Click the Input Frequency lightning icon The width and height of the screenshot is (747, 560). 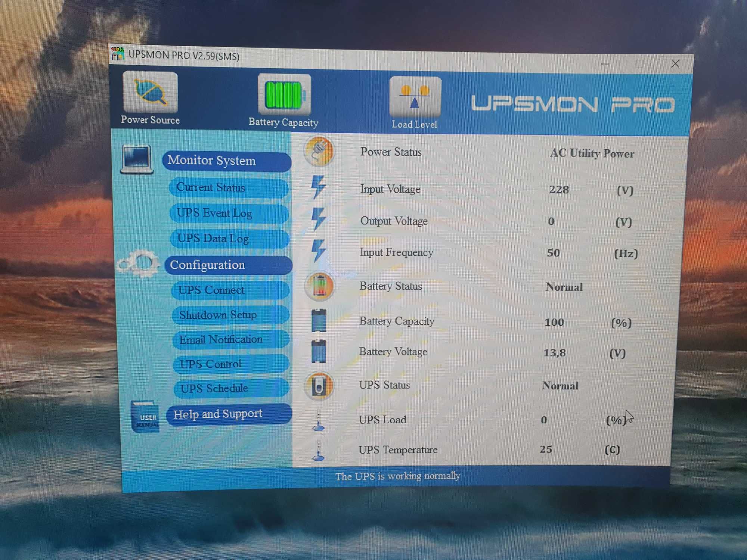pyautogui.click(x=318, y=251)
